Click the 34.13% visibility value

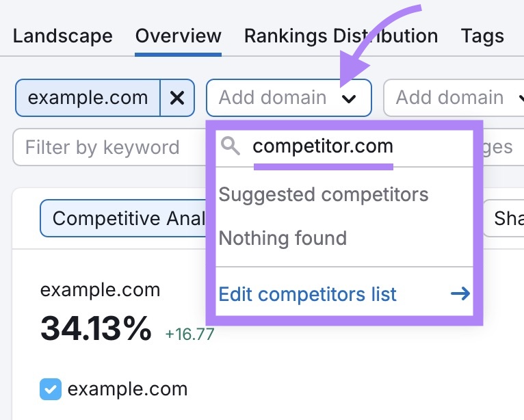[96, 330]
